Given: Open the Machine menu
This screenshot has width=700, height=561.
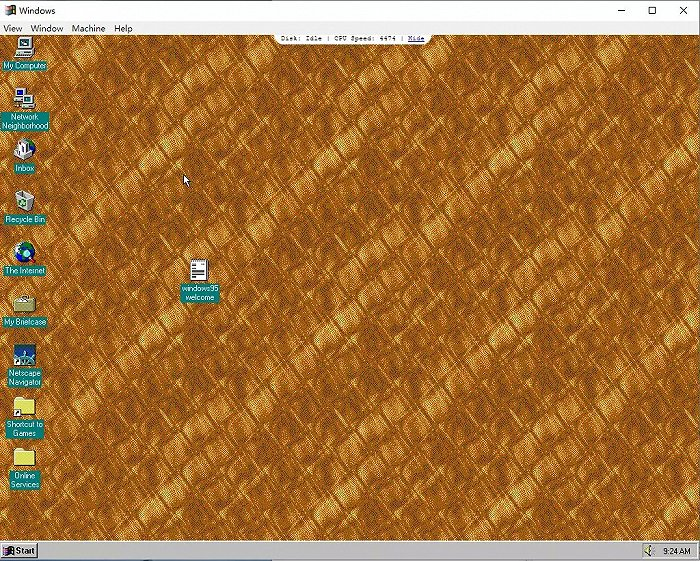Looking at the screenshot, I should point(88,28).
